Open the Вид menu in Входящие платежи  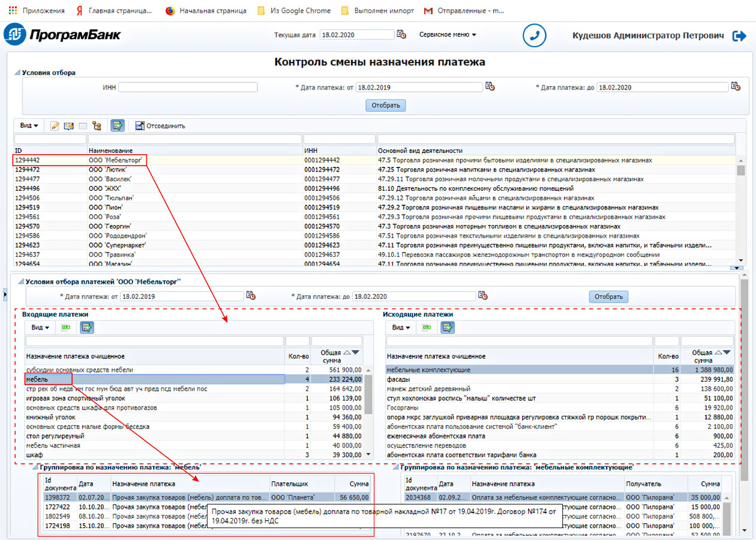pyautogui.click(x=40, y=328)
